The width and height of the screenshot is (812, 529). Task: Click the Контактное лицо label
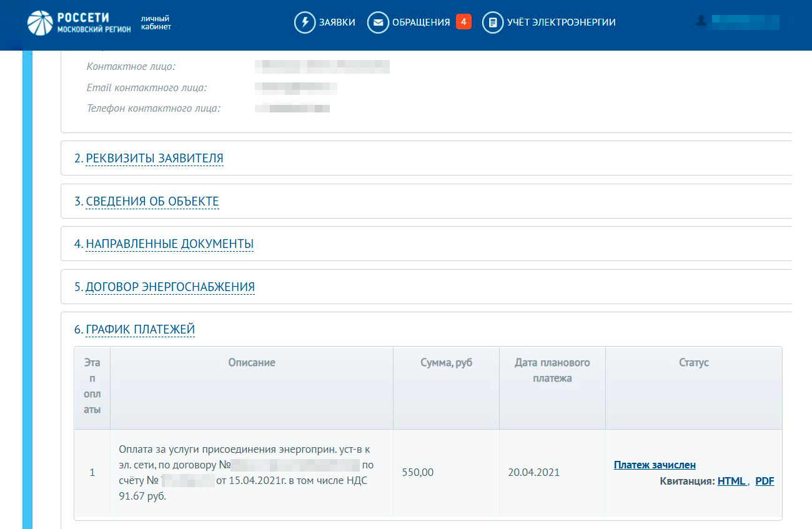[x=131, y=67]
